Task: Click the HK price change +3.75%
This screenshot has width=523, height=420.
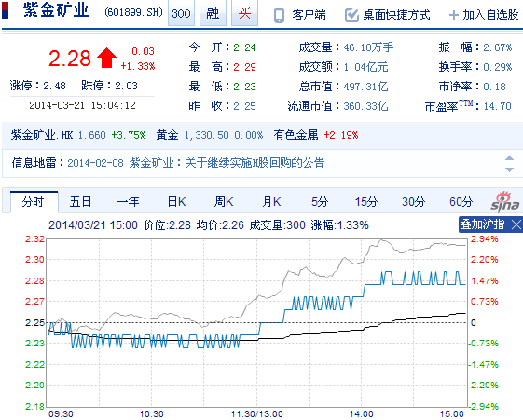Action: 129,135
